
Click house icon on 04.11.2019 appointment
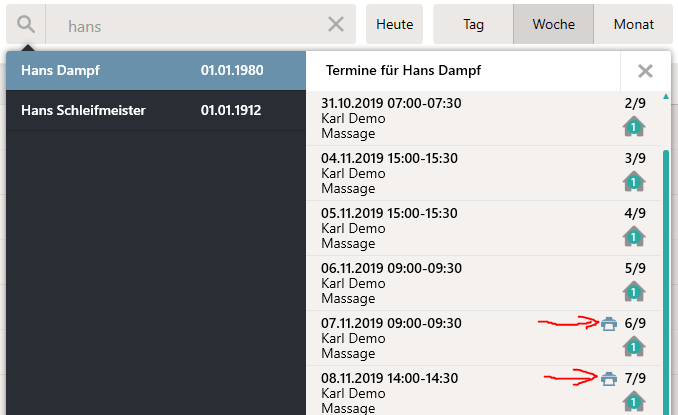pos(634,182)
